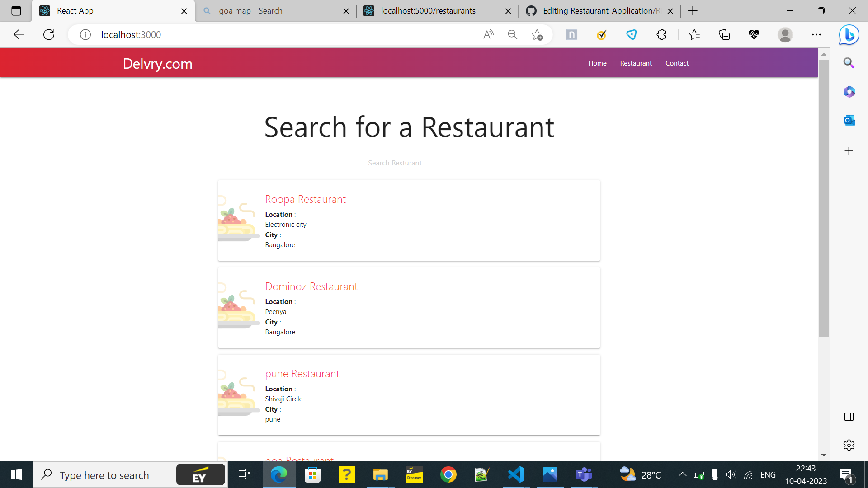Open the Edge settings ellipsis menu
868x488 pixels.
pos(816,34)
